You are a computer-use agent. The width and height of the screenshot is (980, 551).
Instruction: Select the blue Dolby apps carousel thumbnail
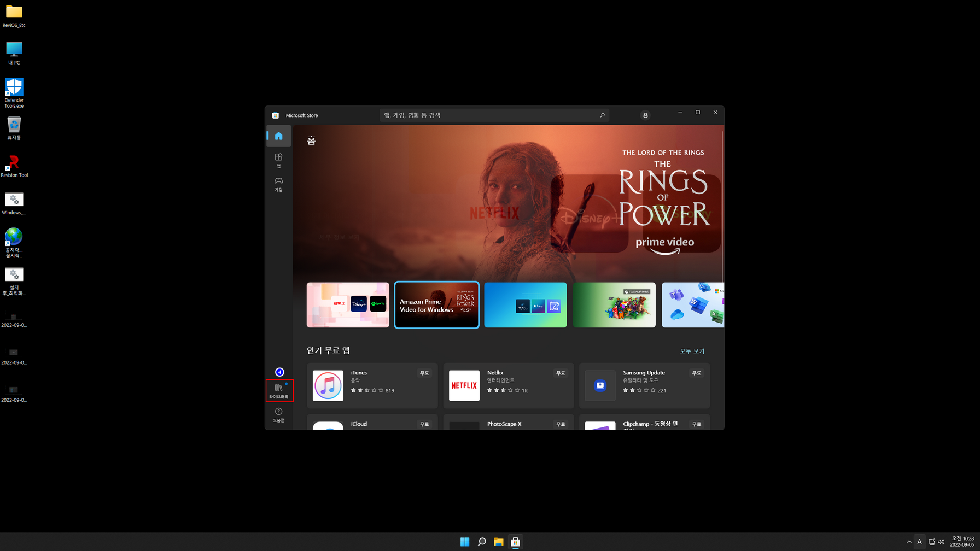click(526, 305)
